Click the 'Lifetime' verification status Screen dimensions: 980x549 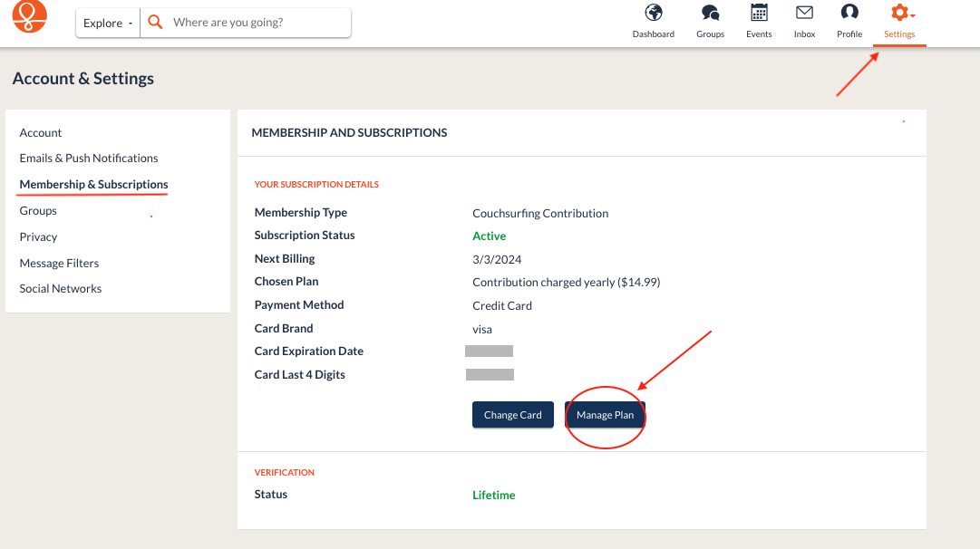click(494, 495)
